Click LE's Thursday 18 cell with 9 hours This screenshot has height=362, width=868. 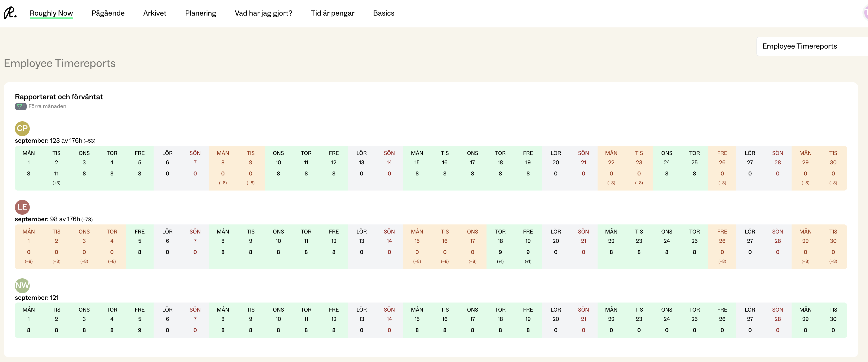pos(500,252)
